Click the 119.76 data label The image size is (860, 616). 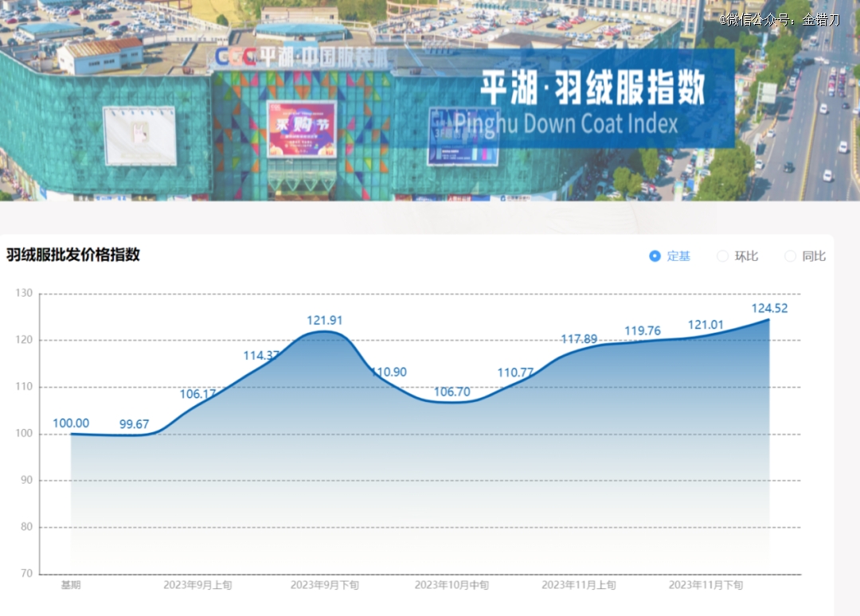pos(643,331)
